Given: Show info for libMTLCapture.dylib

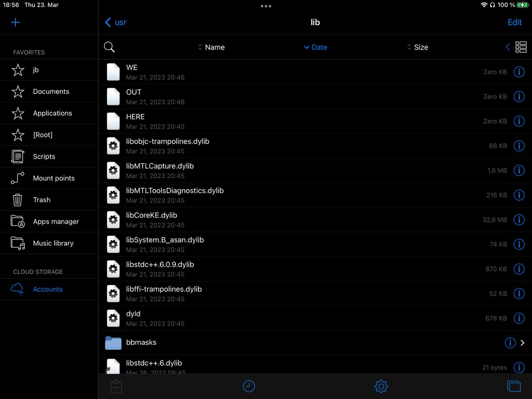Looking at the screenshot, I should click(519, 170).
